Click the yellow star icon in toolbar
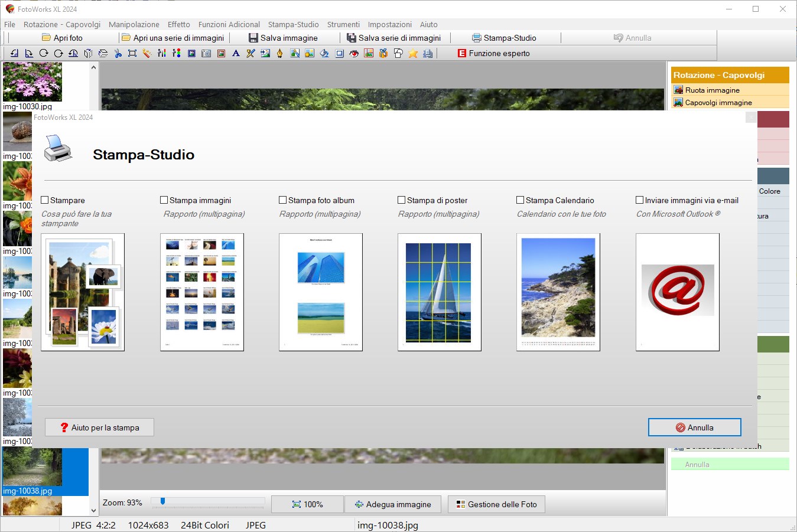Screen dimensions: 797x532 tap(413, 53)
